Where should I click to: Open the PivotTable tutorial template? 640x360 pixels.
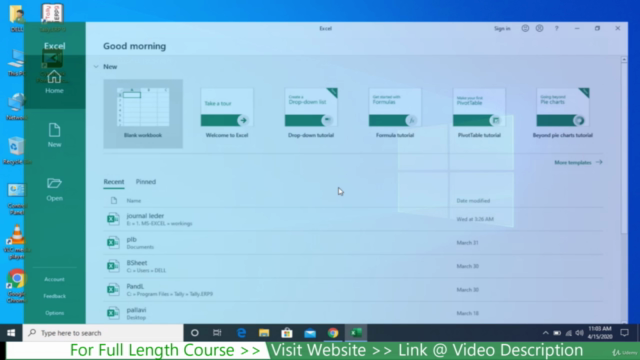click(479, 113)
